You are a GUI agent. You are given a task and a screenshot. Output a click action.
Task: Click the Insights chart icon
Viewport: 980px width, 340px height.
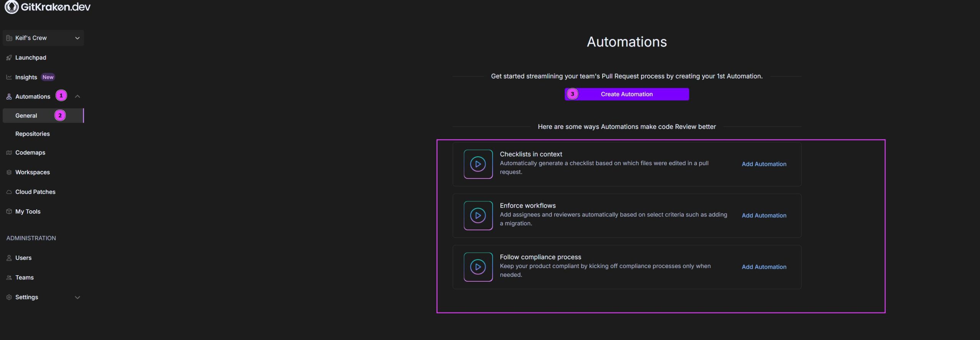pos(9,77)
